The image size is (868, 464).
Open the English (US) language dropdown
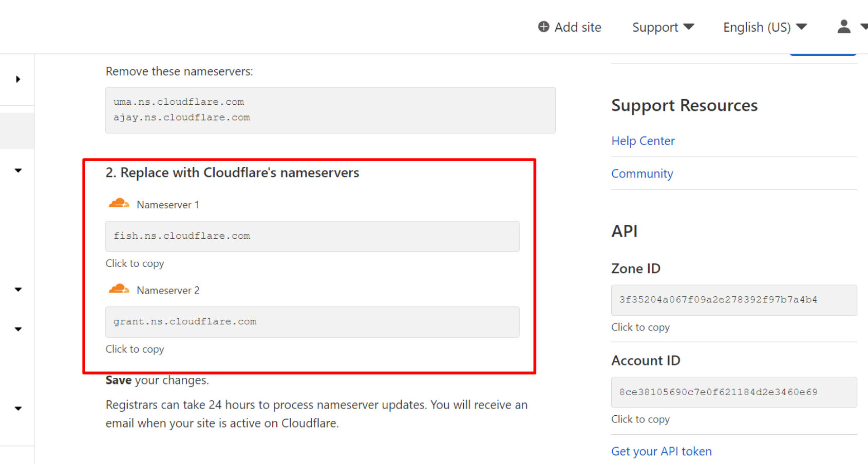tap(764, 27)
